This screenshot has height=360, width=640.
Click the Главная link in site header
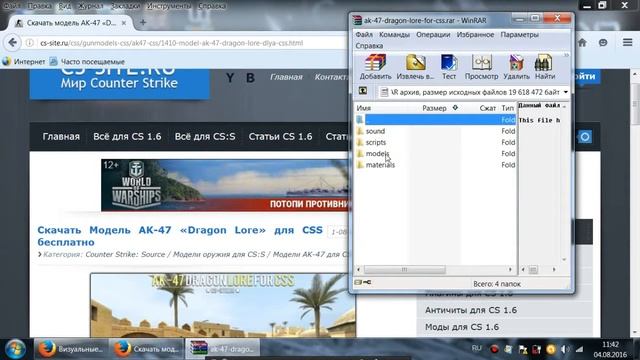[286, 77]
